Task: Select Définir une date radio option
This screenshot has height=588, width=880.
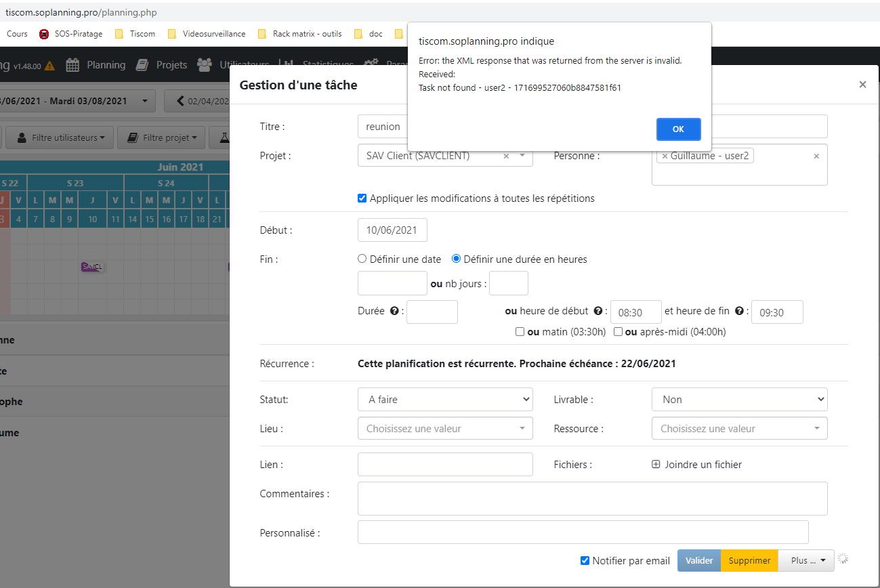Action: click(362, 259)
